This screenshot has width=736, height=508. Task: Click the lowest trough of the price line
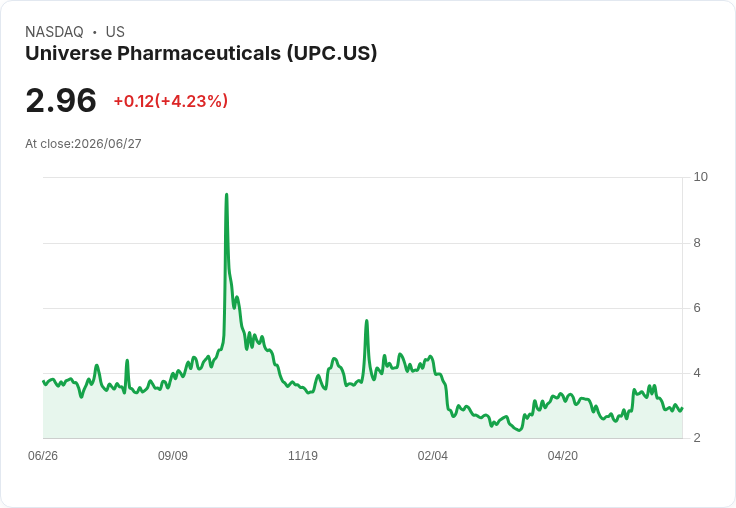(x=519, y=430)
